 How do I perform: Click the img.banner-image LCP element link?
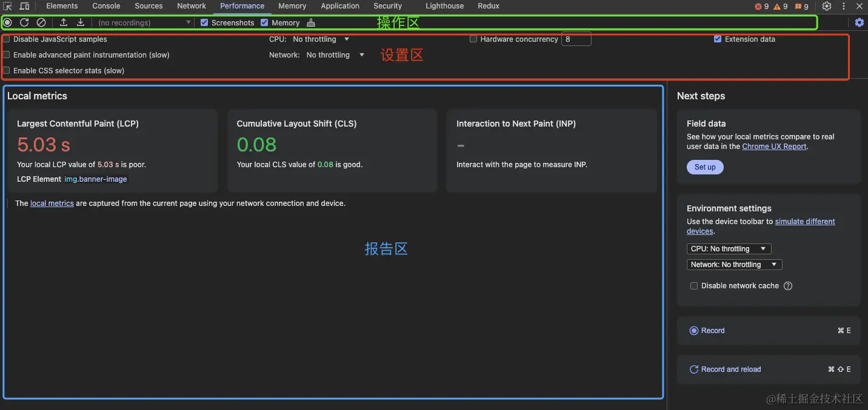coord(96,179)
